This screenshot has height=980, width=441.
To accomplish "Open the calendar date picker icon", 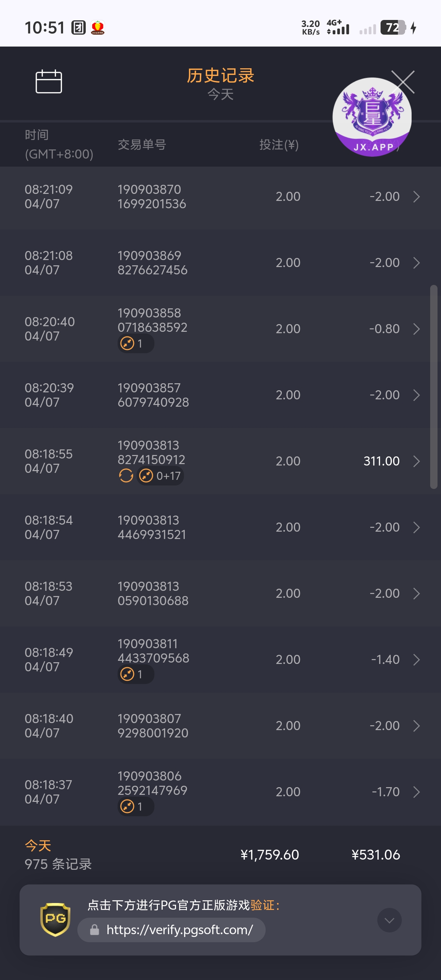I will tap(49, 82).
